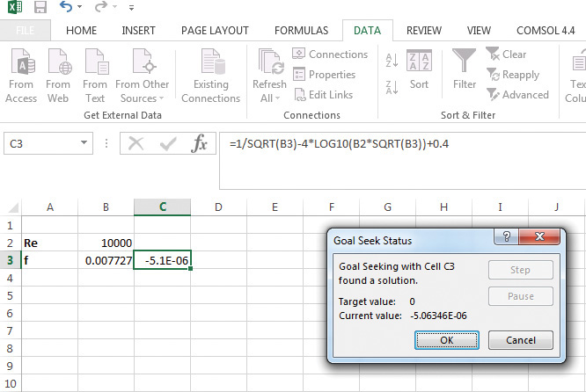Click the Insert Function fx icon
Image resolution: width=586 pixels, height=392 pixels.
pos(200,144)
